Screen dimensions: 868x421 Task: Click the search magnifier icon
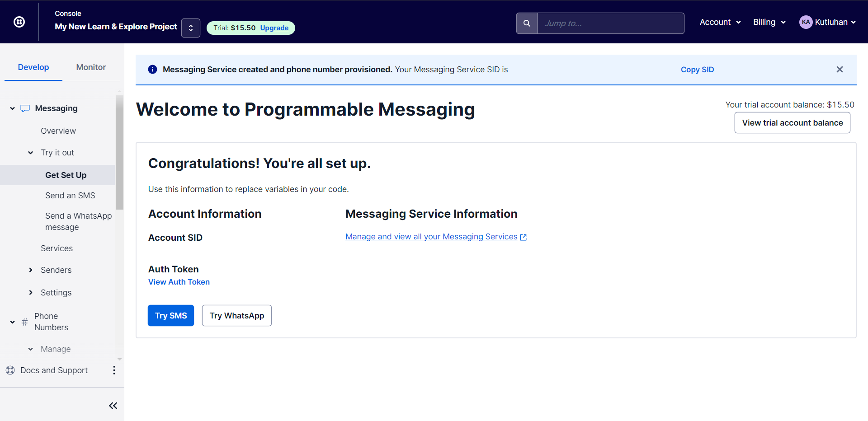pos(526,23)
